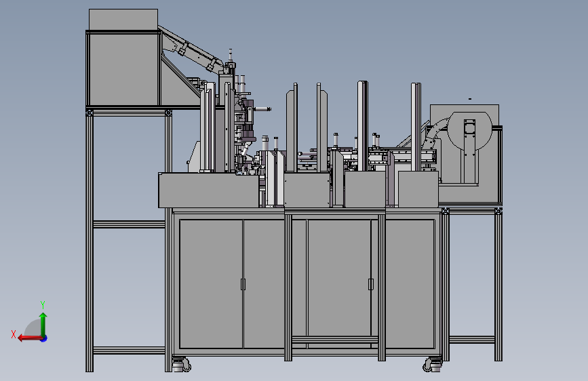Click the red X axis arrow of triad

[30, 338]
